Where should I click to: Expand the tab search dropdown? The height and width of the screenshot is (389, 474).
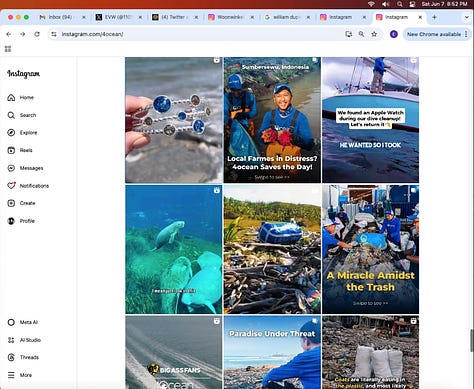pyautogui.click(x=466, y=17)
